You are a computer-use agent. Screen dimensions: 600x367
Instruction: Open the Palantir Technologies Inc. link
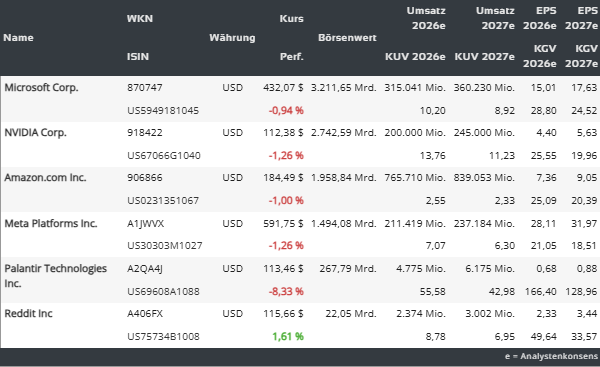pyautogui.click(x=55, y=276)
